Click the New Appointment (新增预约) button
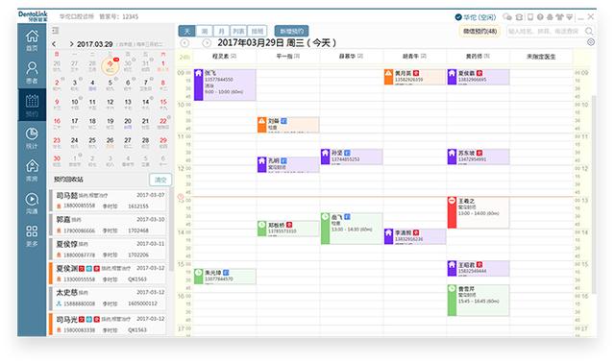 pos(291,31)
